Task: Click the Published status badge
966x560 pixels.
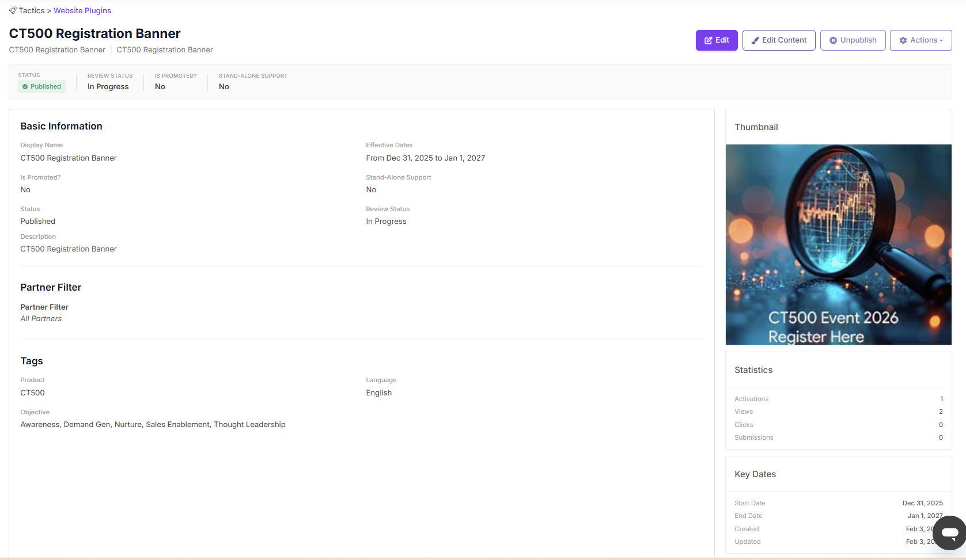Action: pyautogui.click(x=41, y=86)
